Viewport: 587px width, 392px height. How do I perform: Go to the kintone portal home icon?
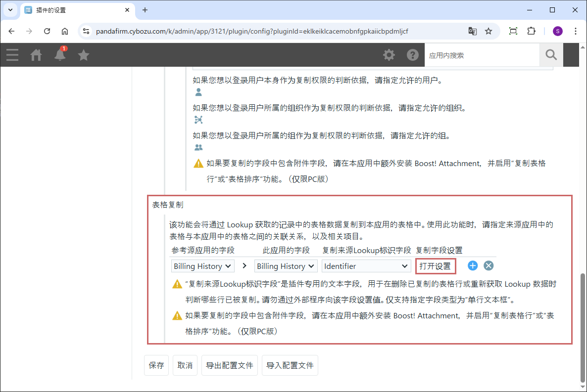36,55
